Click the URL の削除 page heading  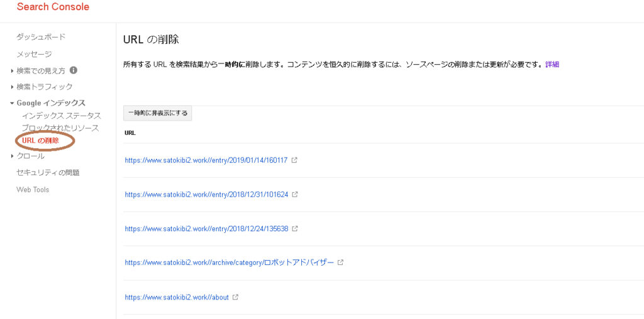point(151,40)
